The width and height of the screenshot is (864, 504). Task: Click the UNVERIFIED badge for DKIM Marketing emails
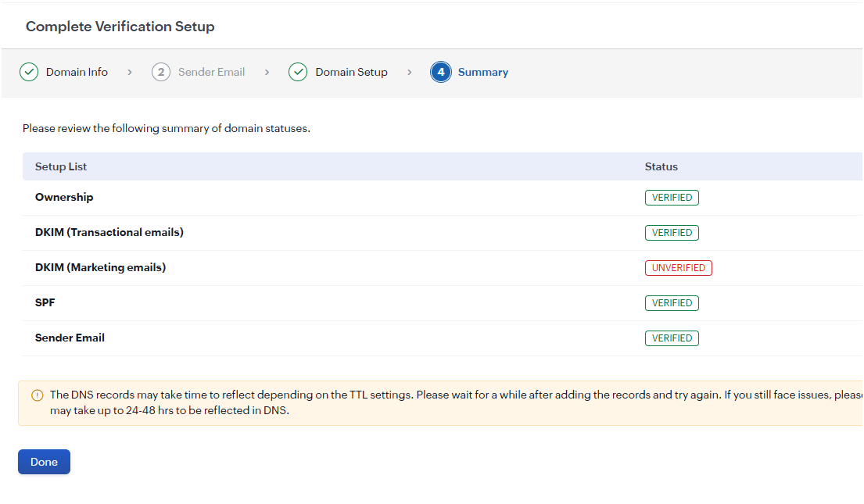(678, 268)
